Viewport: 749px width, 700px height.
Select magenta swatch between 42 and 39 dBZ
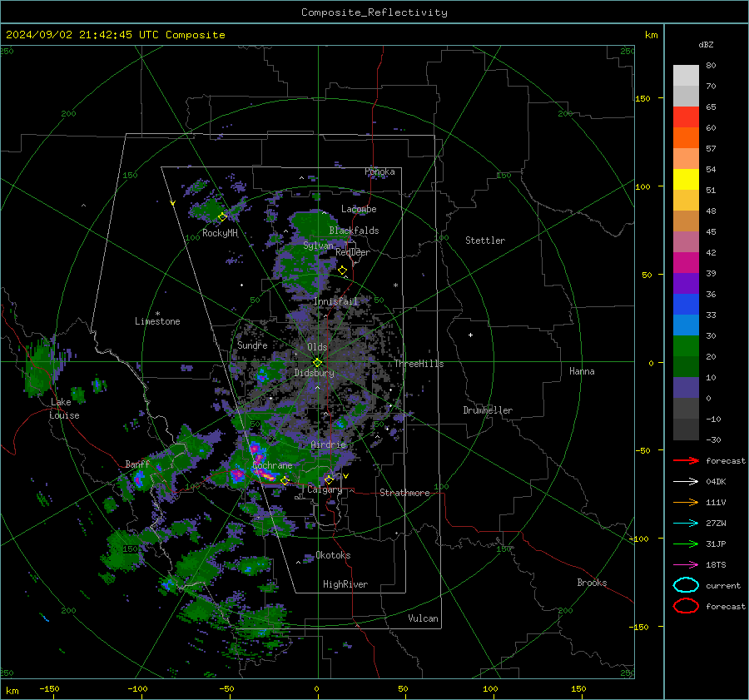click(686, 263)
